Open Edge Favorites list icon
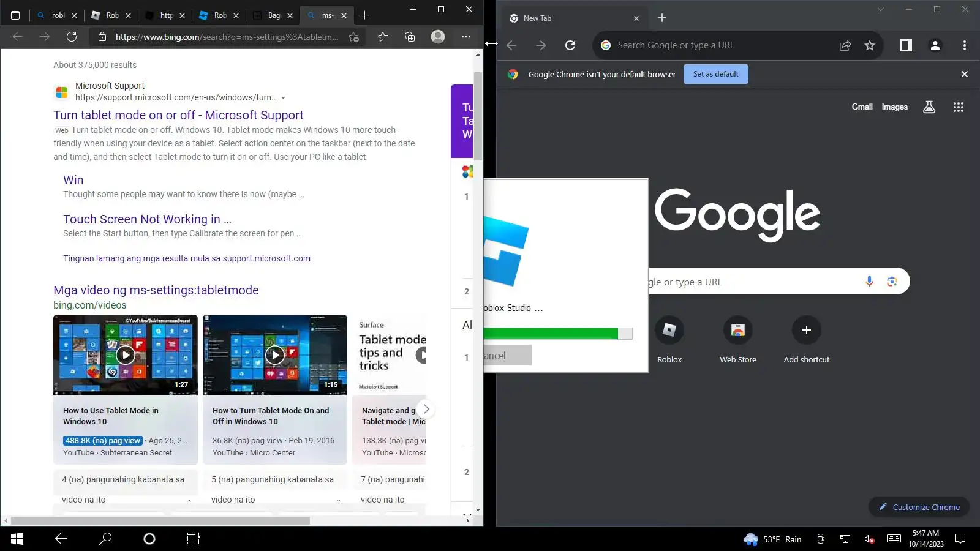This screenshot has width=980, height=551. [383, 37]
